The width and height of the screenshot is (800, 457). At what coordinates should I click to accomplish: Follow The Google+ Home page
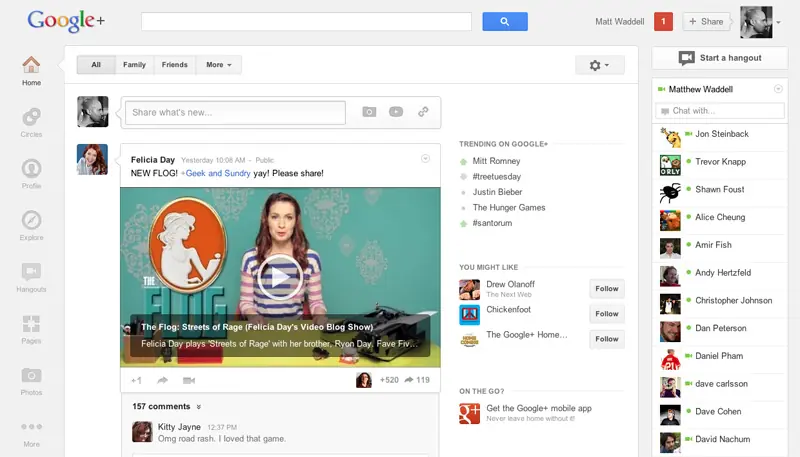tap(607, 339)
